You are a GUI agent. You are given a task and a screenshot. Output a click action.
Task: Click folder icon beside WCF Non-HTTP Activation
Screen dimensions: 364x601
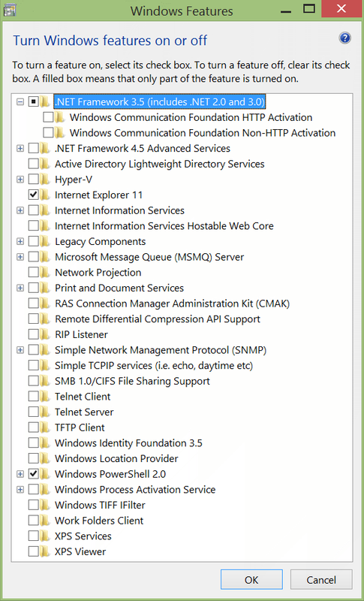click(x=60, y=133)
